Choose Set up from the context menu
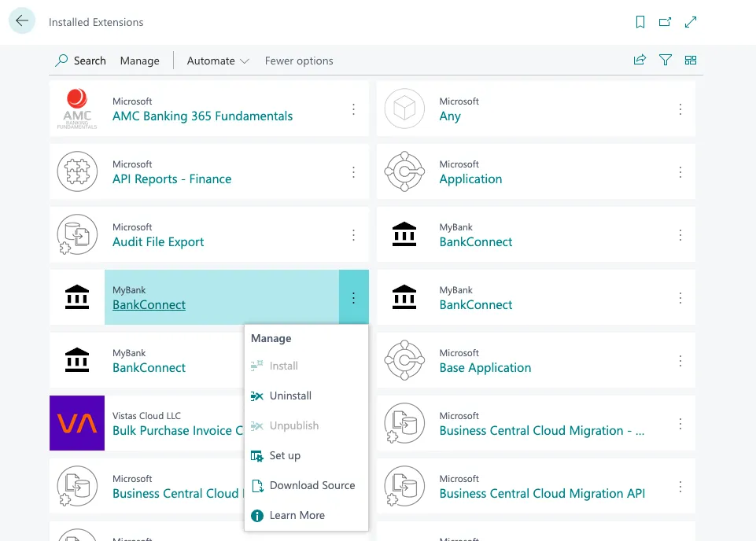 [306, 456]
